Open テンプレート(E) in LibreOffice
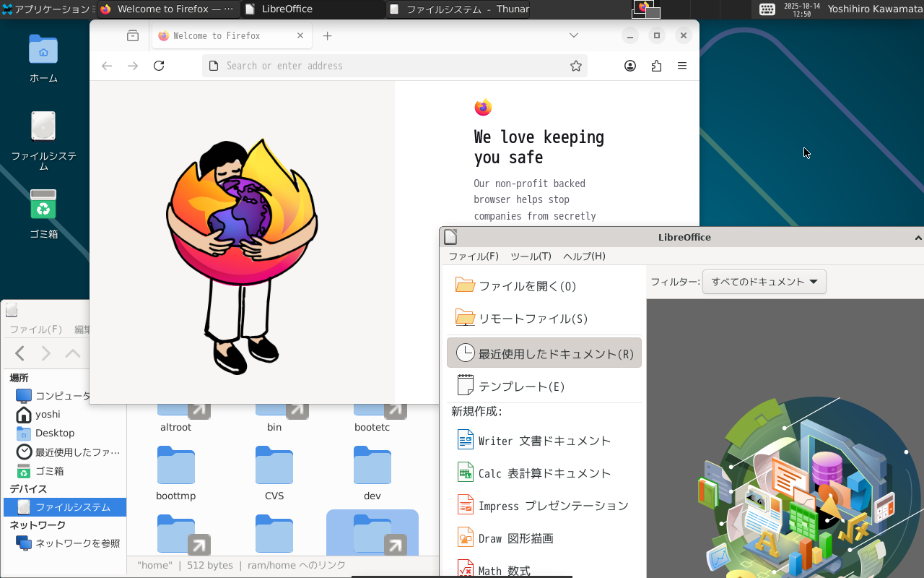 click(523, 386)
